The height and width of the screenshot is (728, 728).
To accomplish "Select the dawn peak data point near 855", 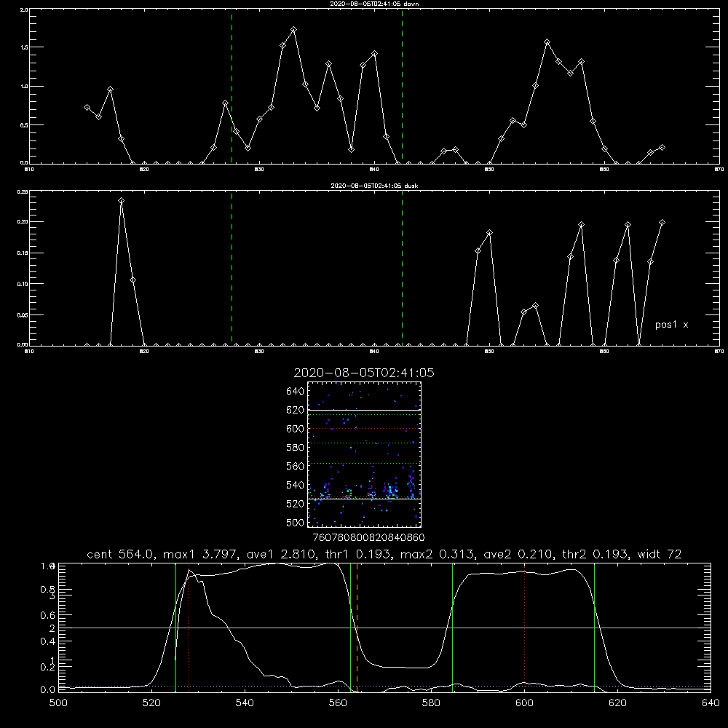I will [547, 42].
